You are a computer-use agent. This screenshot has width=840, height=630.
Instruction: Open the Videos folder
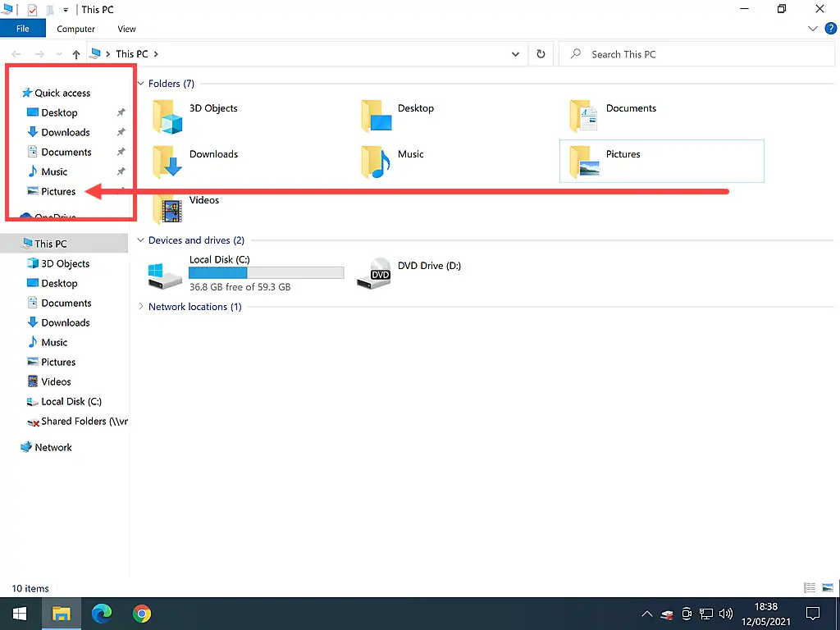coord(167,208)
